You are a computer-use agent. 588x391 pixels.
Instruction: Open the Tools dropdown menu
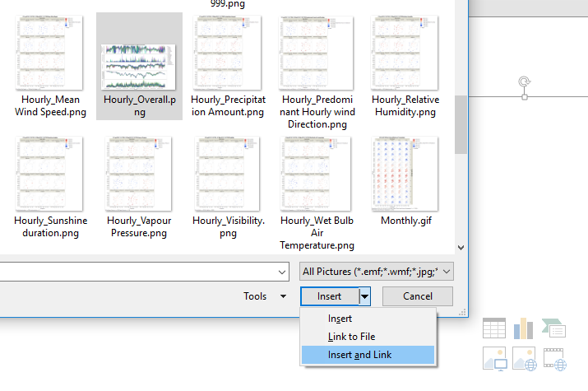(x=265, y=296)
